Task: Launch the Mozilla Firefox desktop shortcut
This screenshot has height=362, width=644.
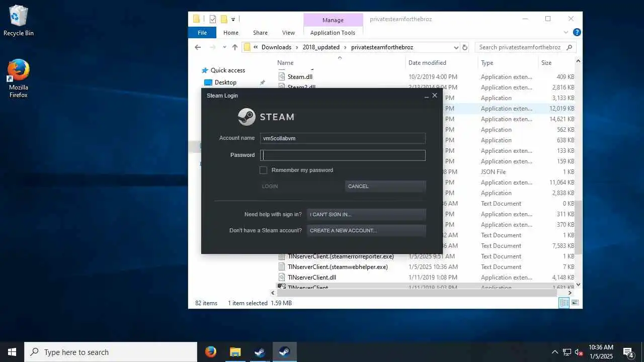Action: [19, 78]
